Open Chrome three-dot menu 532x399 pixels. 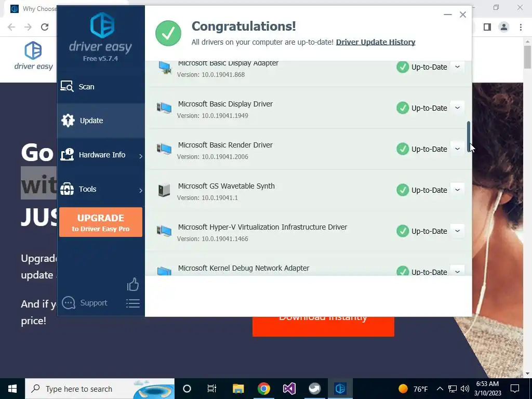(521, 27)
